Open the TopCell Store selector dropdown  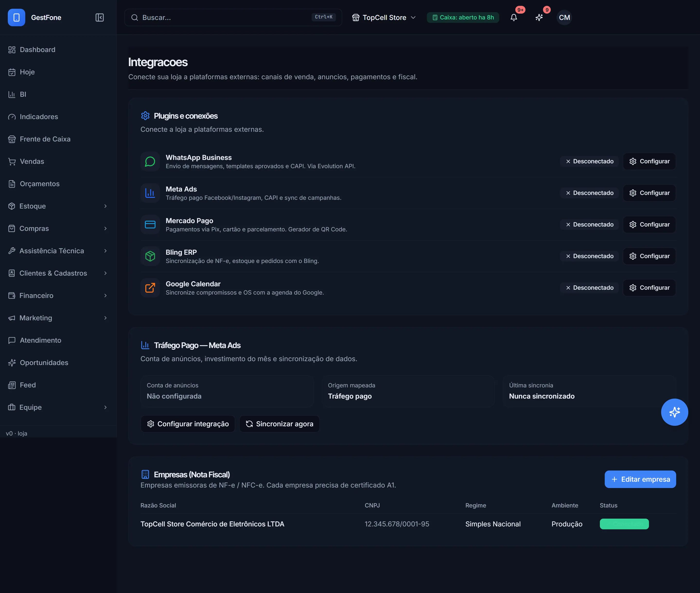384,17
